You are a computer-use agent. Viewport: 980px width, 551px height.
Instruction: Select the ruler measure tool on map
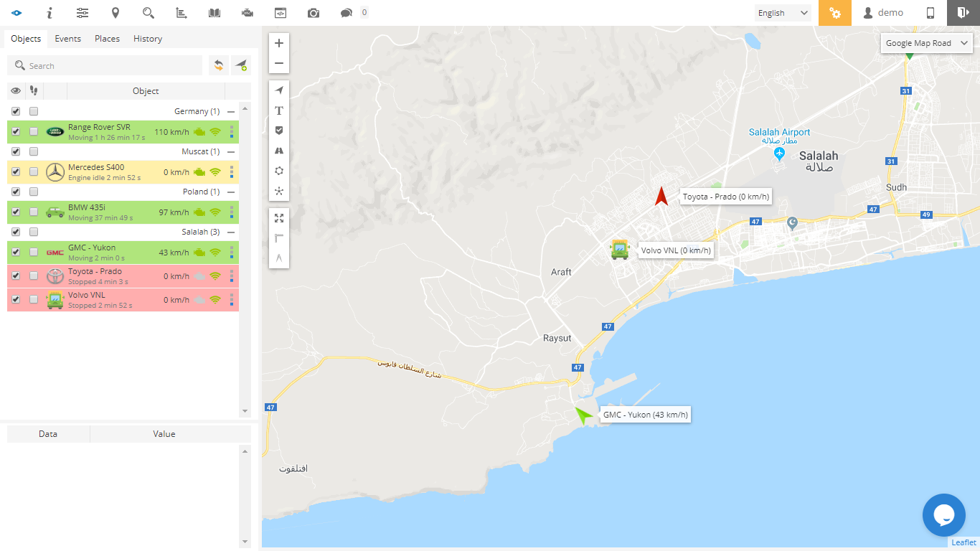pos(279,238)
